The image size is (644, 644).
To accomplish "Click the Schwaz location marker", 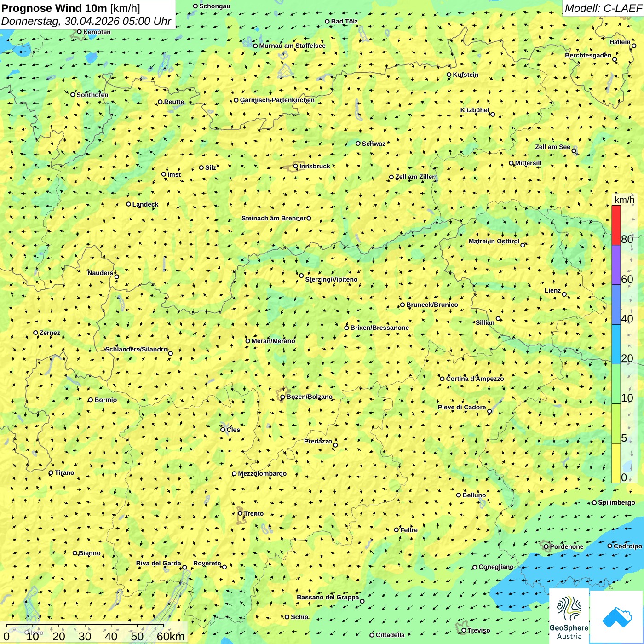I will (x=358, y=144).
